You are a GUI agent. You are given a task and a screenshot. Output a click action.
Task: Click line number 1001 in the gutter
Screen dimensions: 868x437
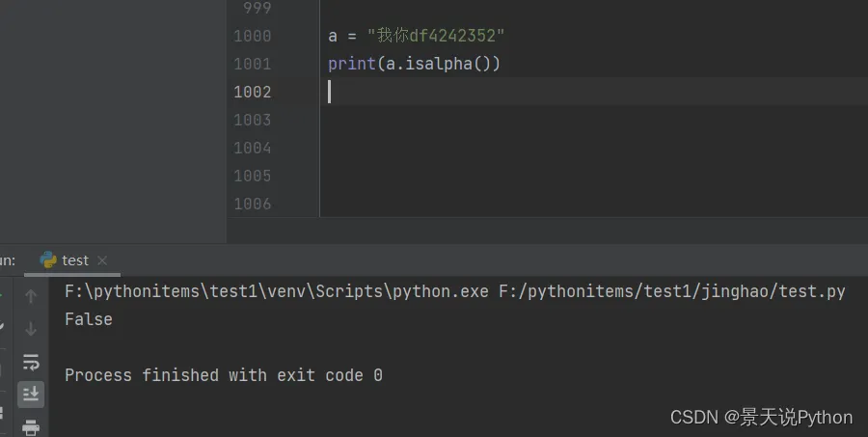[x=253, y=65]
